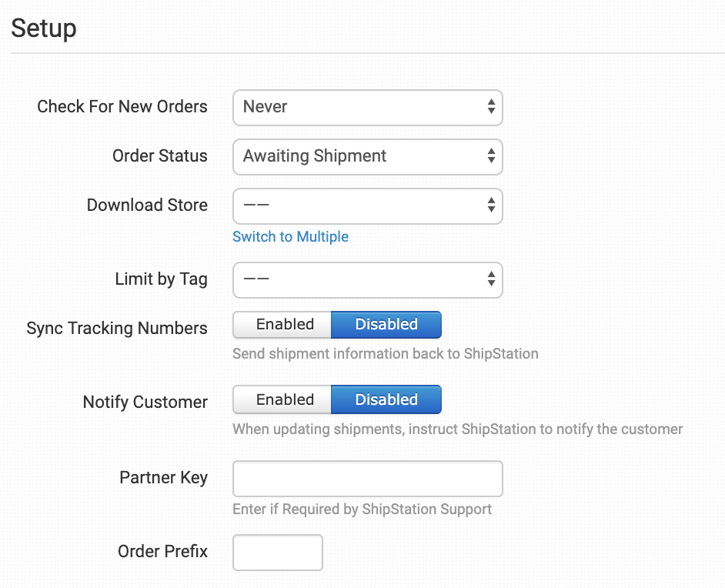Click the Setup section heading
The width and height of the screenshot is (725, 588).
(x=44, y=28)
